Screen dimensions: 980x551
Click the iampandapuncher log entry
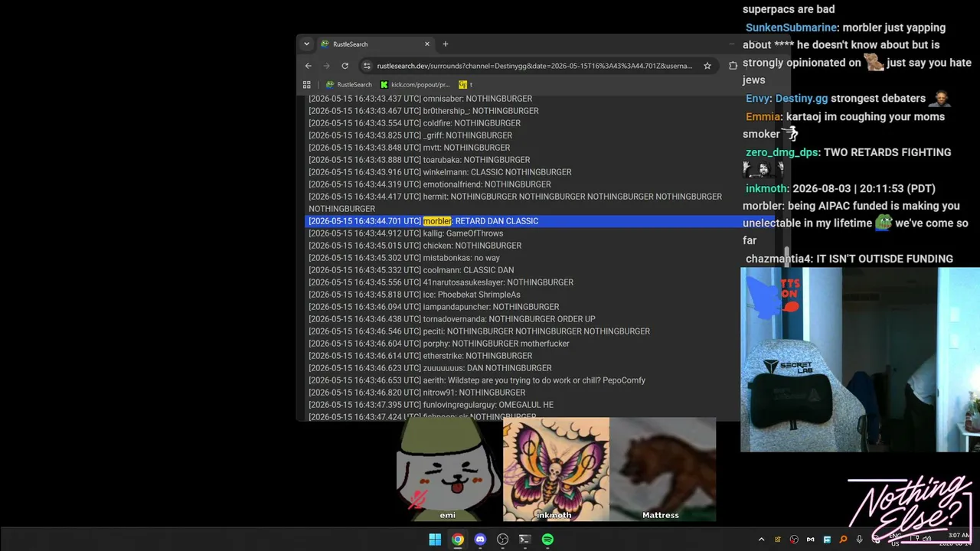pyautogui.click(x=434, y=307)
